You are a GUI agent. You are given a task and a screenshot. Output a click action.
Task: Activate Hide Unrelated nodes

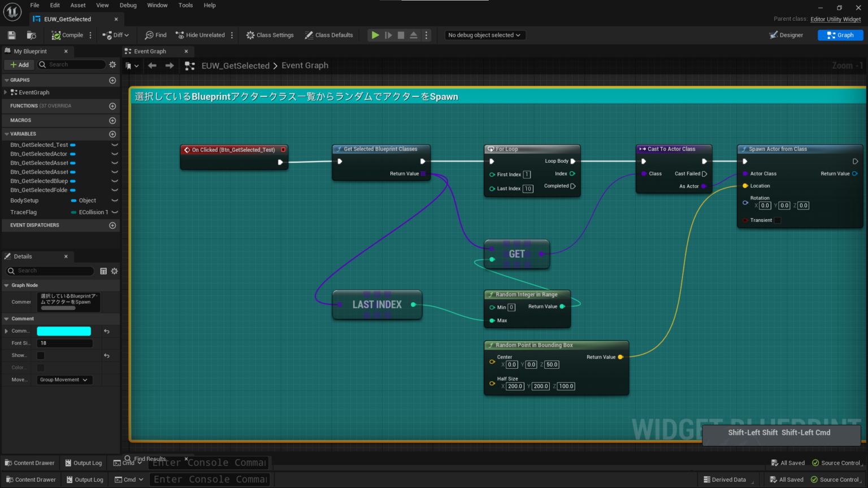click(201, 35)
